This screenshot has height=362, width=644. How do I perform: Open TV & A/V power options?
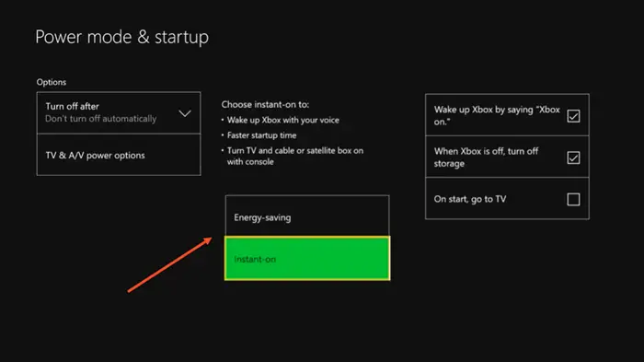click(x=119, y=155)
